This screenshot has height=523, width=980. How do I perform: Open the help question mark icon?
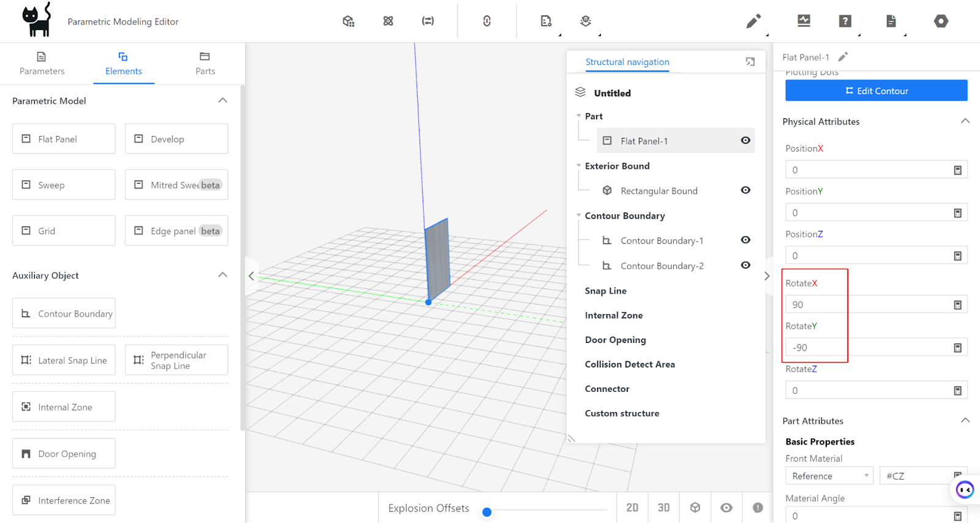coord(845,21)
